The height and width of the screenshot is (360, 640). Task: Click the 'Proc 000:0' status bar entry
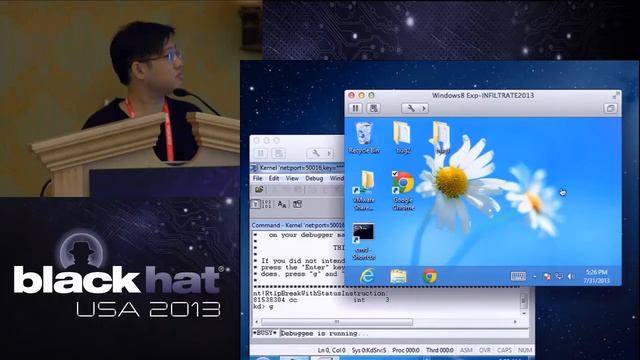point(406,350)
